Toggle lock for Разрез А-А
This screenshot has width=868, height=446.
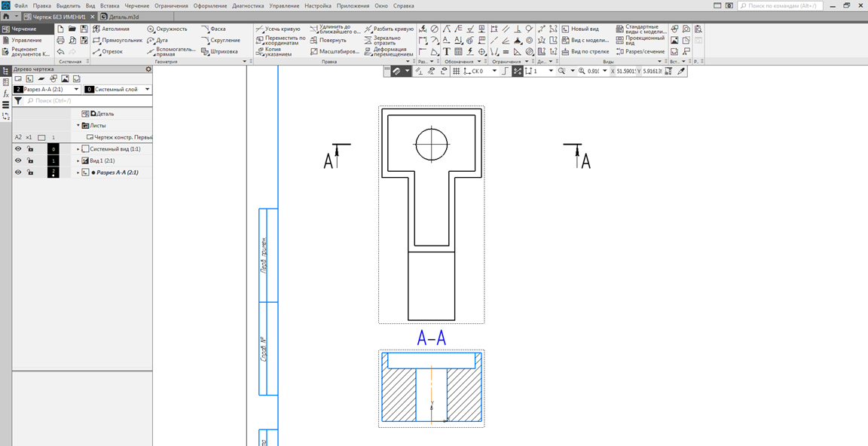[30, 172]
